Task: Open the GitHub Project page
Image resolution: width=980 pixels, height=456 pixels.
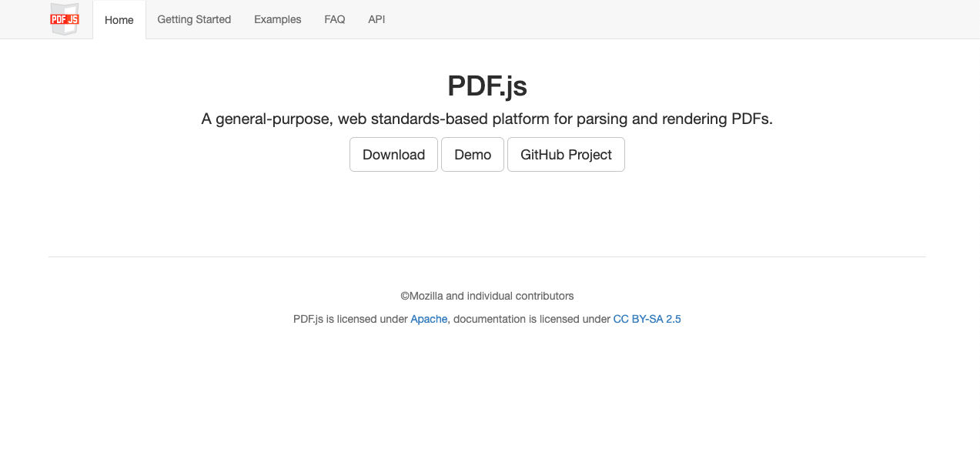Action: tap(566, 154)
